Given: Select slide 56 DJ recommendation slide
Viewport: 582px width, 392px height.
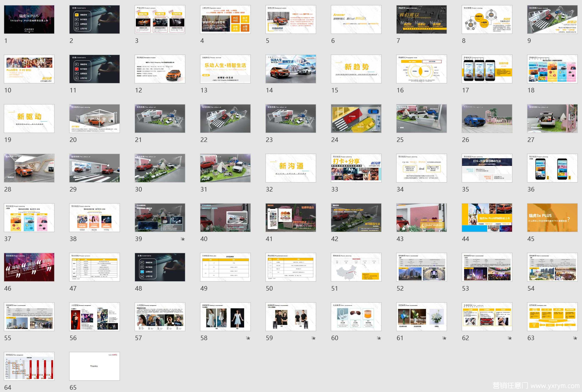Looking at the screenshot, I should pos(95,316).
